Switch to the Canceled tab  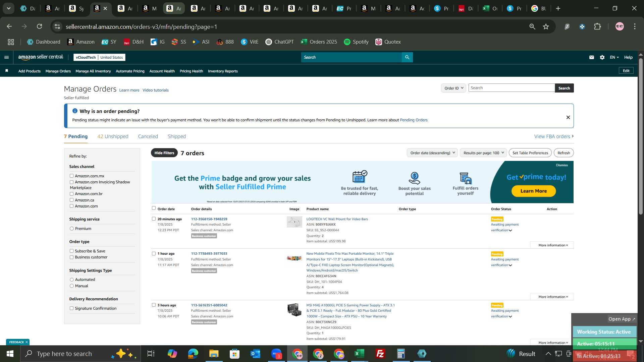point(148,136)
